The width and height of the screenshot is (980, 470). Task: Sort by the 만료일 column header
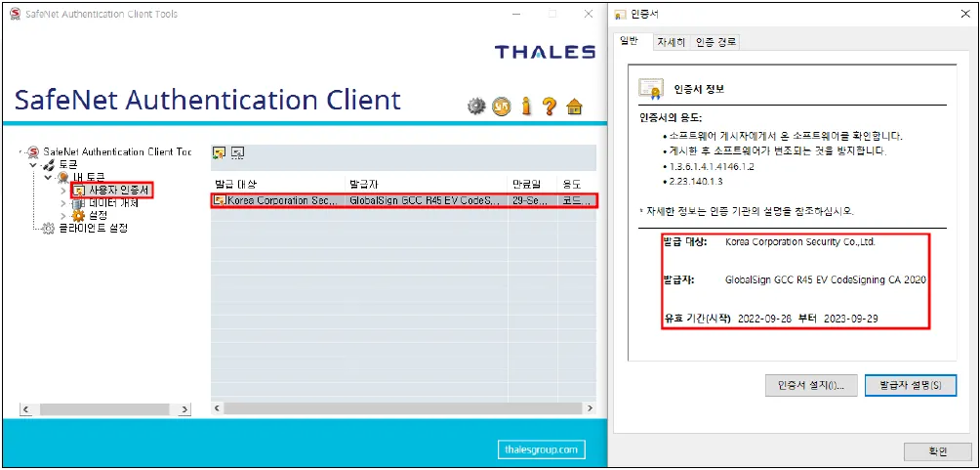[x=532, y=184]
